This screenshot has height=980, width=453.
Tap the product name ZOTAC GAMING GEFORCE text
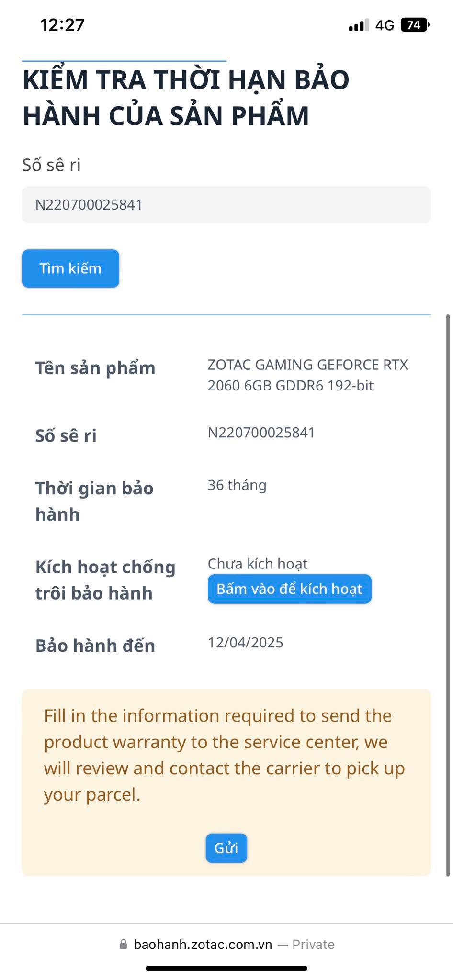tap(307, 375)
